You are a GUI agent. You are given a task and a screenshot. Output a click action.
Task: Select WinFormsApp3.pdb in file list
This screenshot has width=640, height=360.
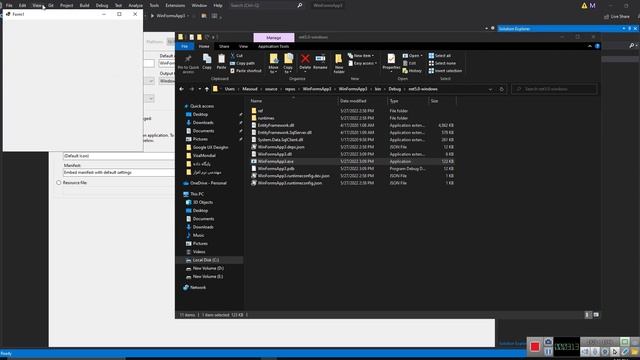click(276, 169)
